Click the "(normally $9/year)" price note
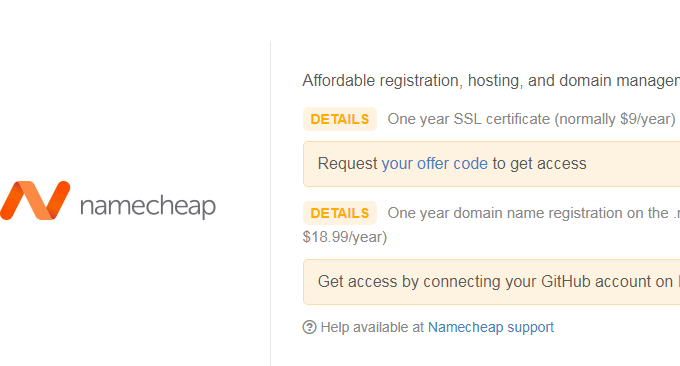The width and height of the screenshot is (680, 366). [x=615, y=119]
